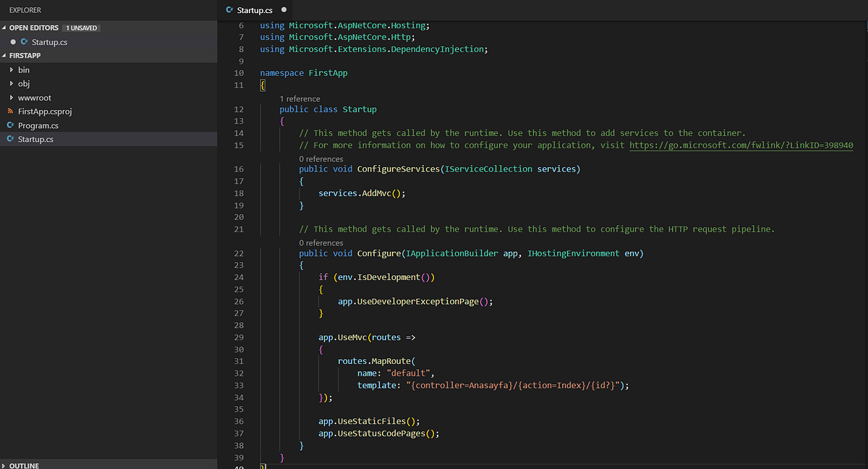This screenshot has width=868, height=469.
Task: Click the modified circle beside Startup.cs in Open Editors
Action: (13, 41)
